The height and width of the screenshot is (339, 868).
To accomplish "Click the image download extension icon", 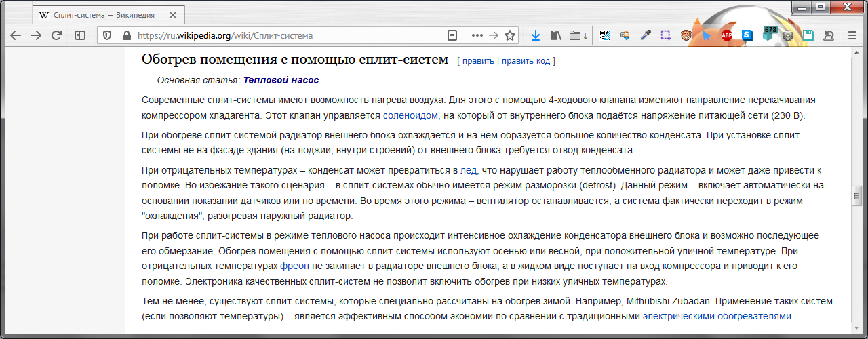I will pyautogui.click(x=625, y=35).
